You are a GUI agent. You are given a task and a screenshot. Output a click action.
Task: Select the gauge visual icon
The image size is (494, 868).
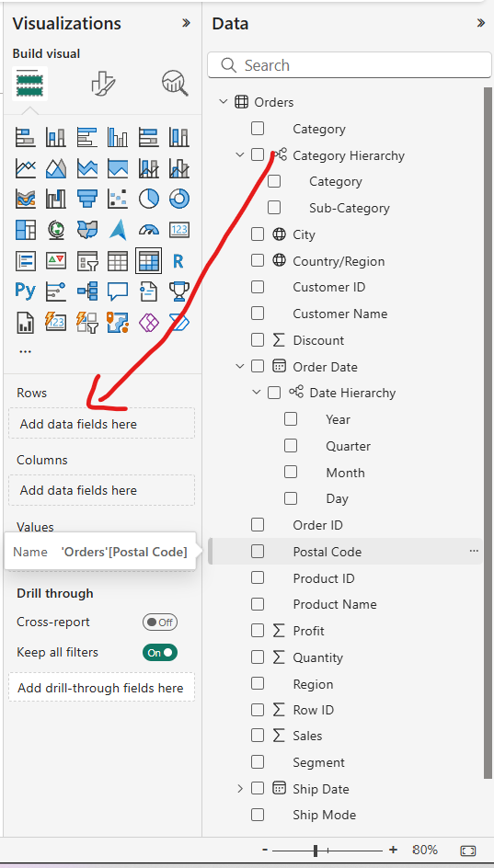tap(148, 229)
